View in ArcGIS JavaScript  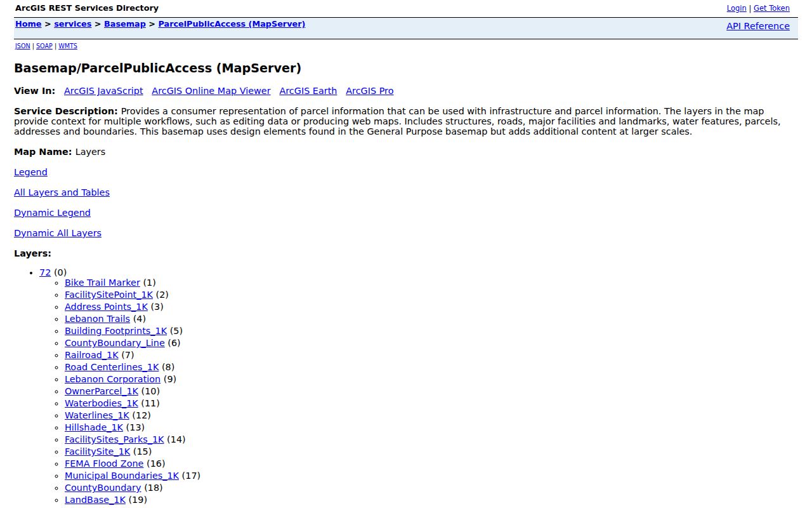pyautogui.click(x=103, y=91)
